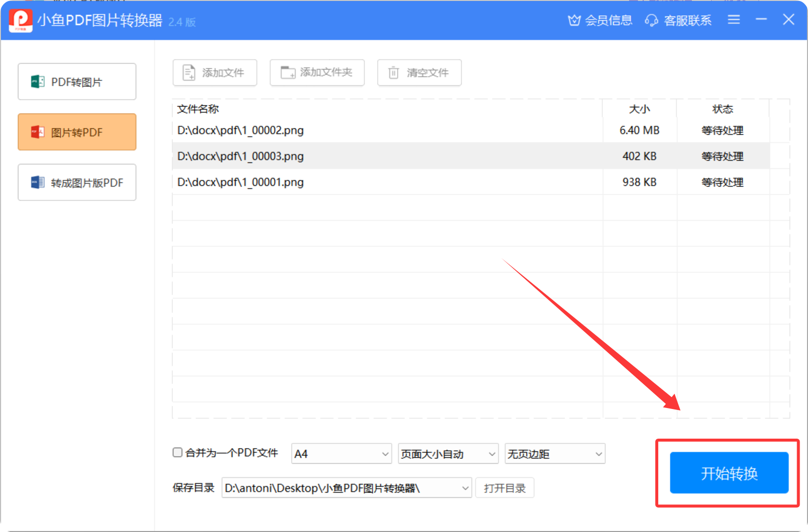The image size is (808, 532).
Task: Click the add file document icon
Action: [x=189, y=73]
